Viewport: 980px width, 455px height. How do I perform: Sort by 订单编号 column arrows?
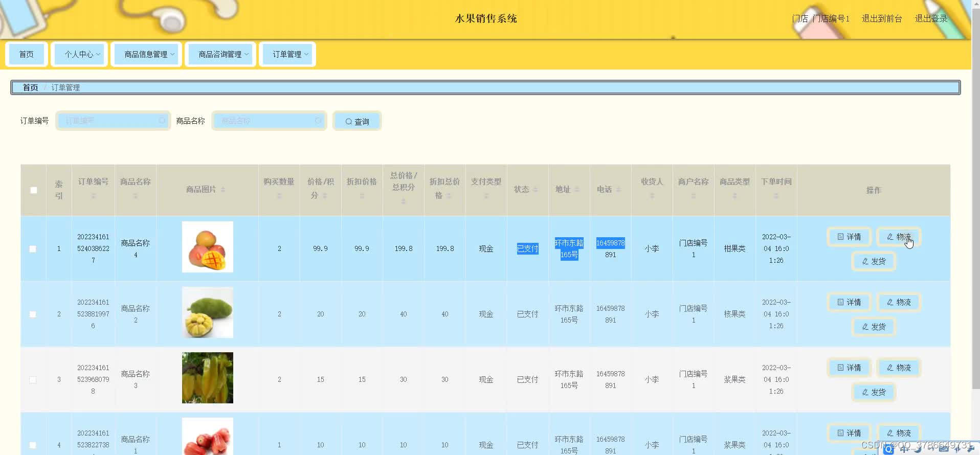point(93,196)
